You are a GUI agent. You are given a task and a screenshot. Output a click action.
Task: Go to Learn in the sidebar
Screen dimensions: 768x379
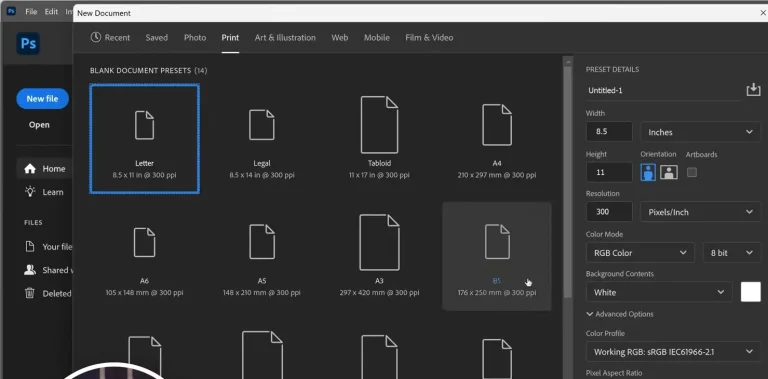point(45,192)
